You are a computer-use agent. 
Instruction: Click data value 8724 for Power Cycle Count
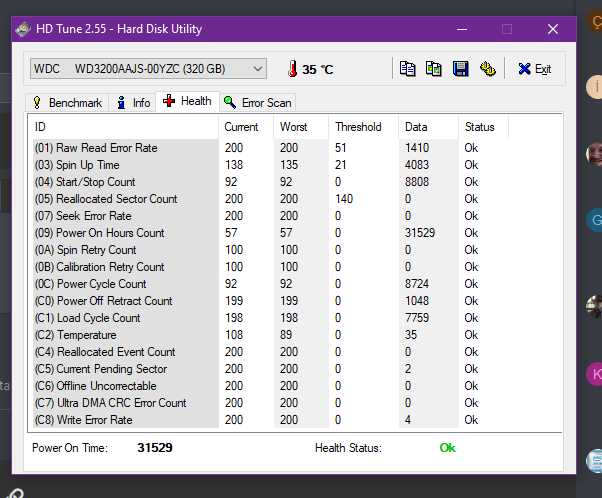pos(417,284)
